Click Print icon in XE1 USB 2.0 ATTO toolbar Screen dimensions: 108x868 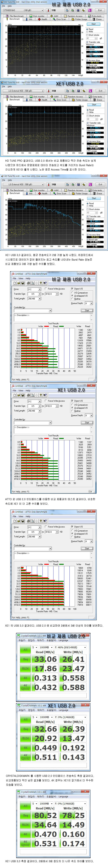[28, 395]
